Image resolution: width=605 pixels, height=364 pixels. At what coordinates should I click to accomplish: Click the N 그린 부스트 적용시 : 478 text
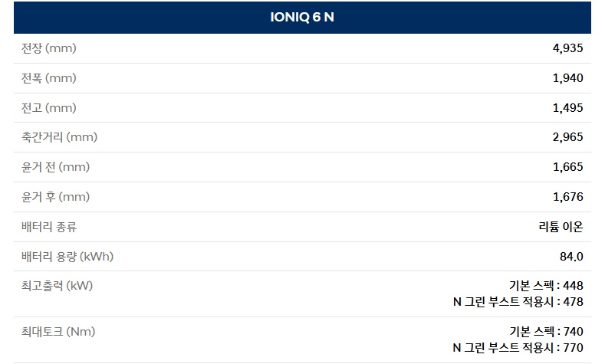(x=518, y=302)
